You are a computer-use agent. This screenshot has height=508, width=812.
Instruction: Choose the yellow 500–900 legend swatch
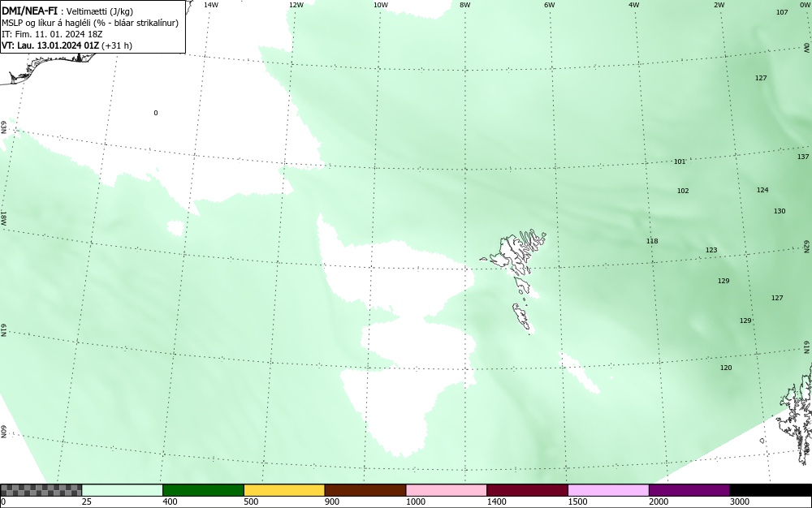[284, 490]
